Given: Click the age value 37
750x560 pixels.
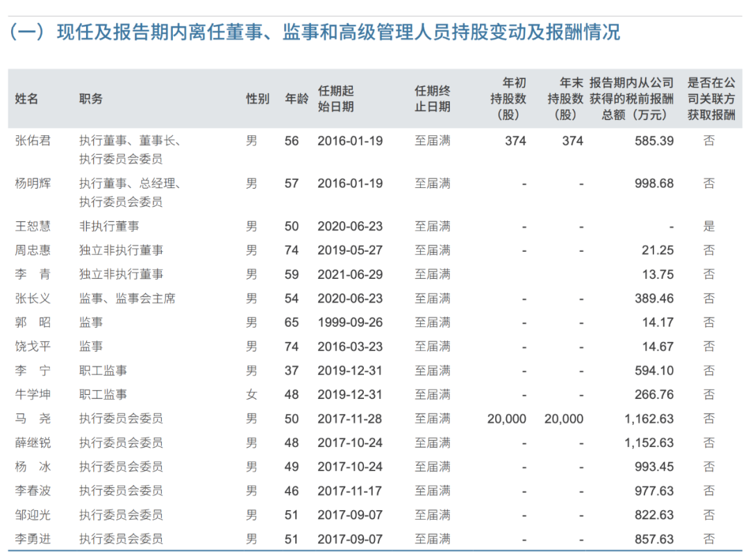Looking at the screenshot, I should click(x=291, y=371).
